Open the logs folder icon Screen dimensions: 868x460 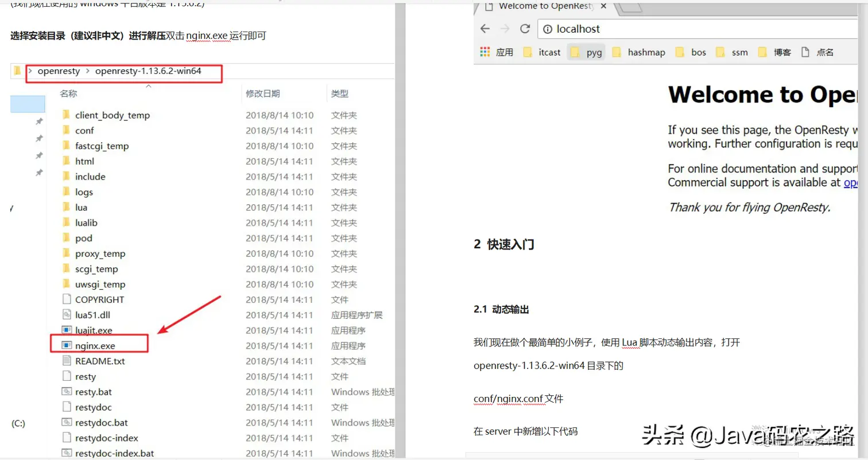click(65, 192)
